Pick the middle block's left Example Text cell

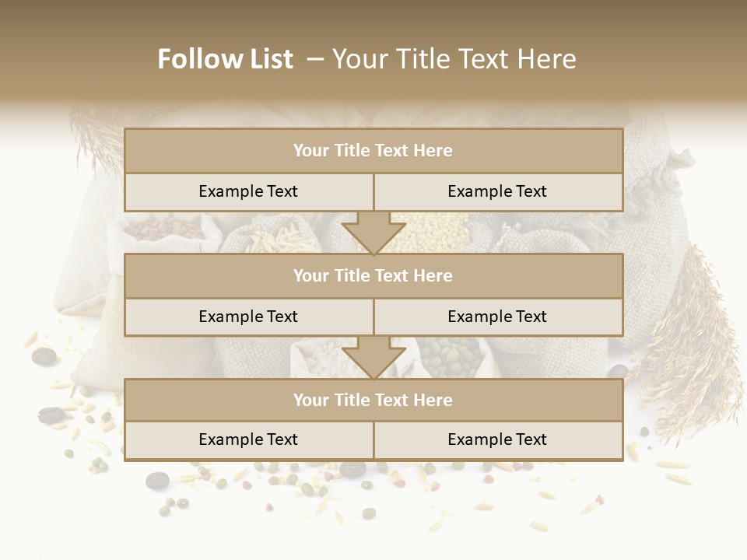click(x=248, y=317)
